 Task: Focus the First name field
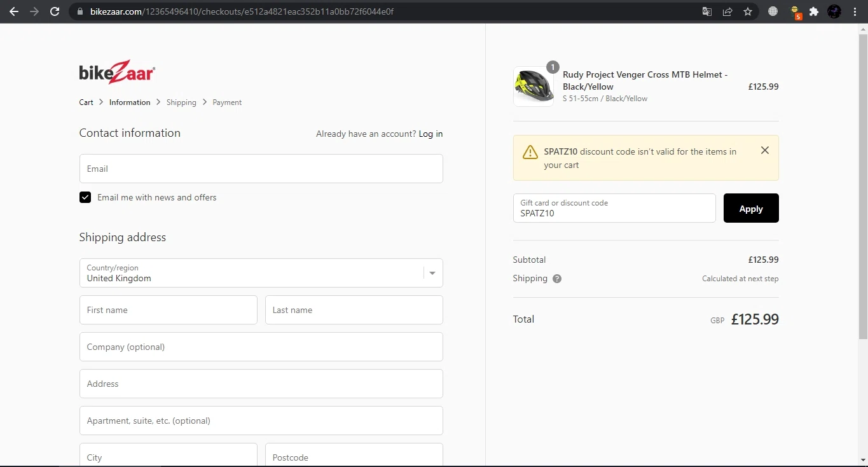pos(168,310)
